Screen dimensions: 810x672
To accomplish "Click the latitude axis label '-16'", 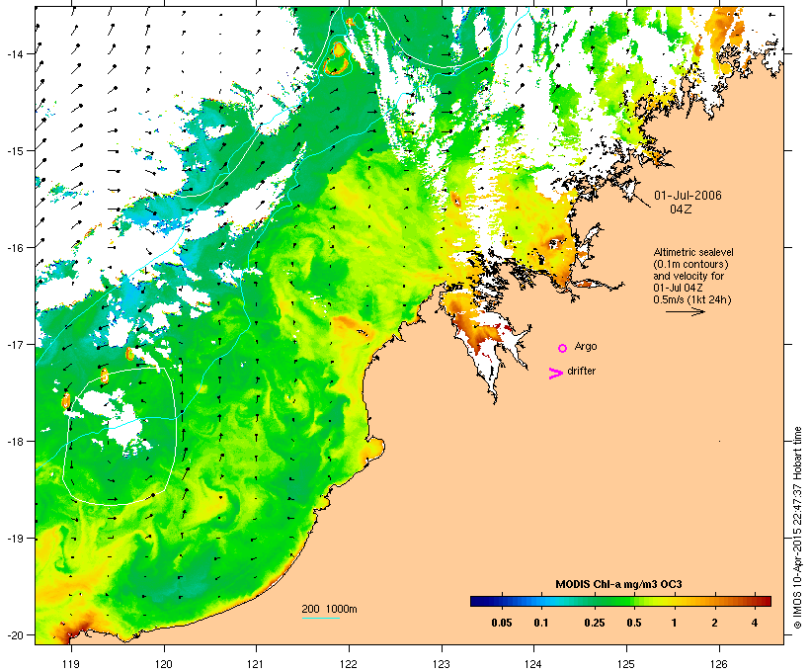I will [14, 248].
